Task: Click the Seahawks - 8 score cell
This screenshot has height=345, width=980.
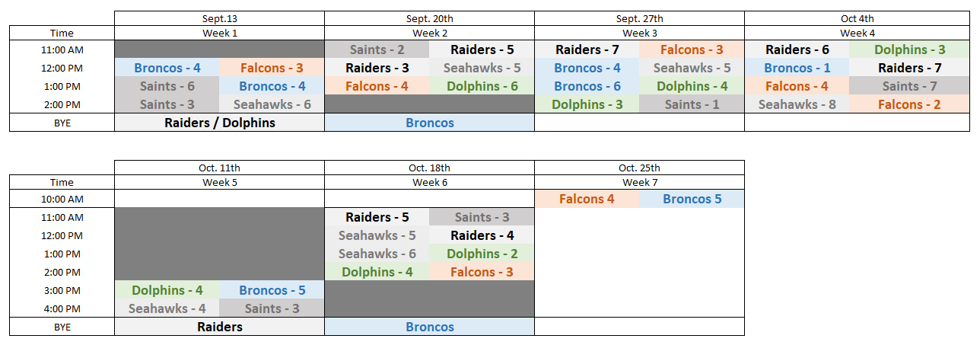Action: click(x=797, y=104)
